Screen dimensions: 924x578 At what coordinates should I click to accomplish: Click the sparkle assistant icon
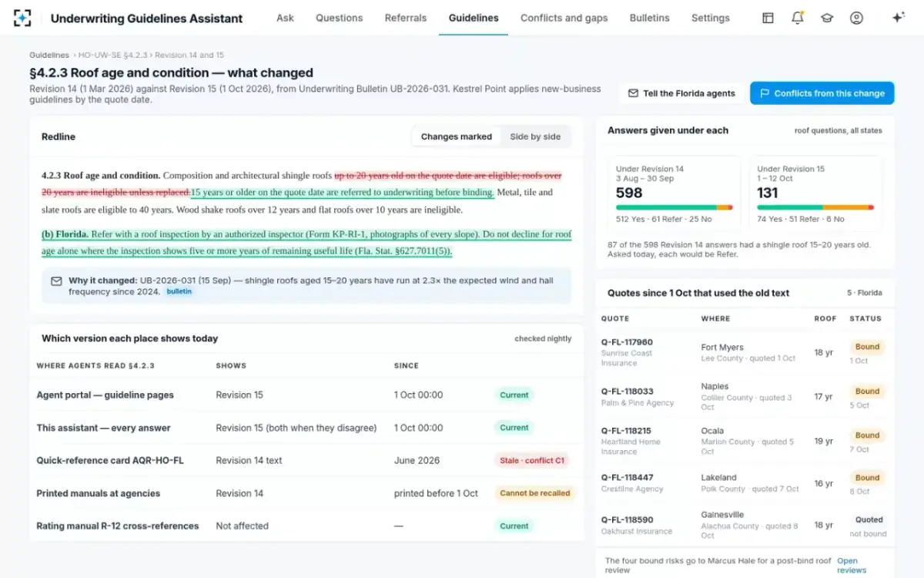pos(898,18)
